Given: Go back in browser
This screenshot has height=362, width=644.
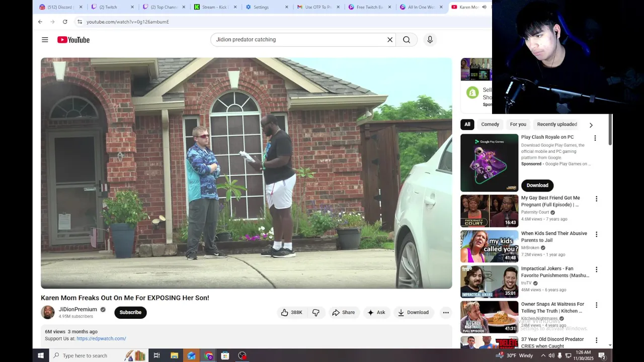Looking at the screenshot, I should pyautogui.click(x=40, y=22).
